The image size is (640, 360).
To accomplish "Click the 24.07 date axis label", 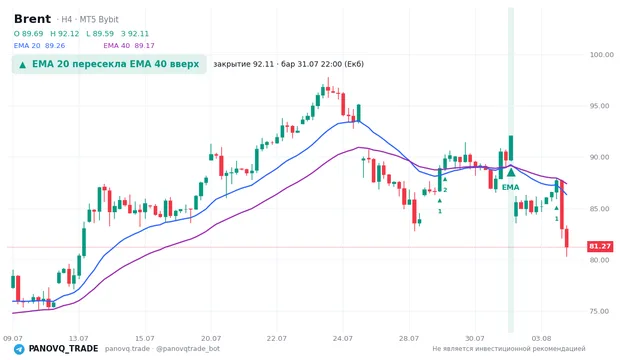I will [x=342, y=338].
